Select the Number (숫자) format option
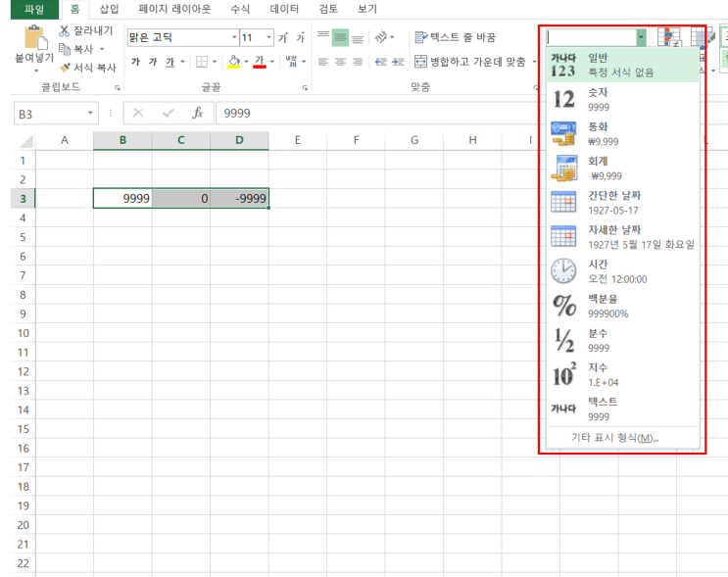This screenshot has height=577, width=728. click(x=622, y=99)
